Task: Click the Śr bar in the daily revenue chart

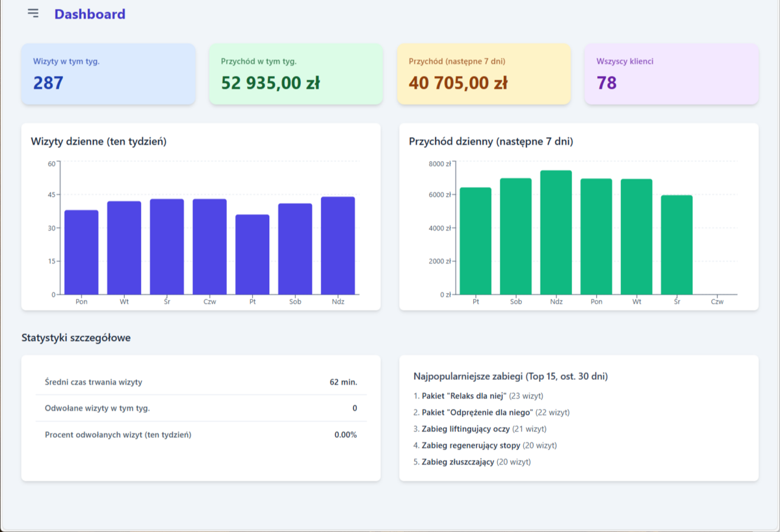Action: coord(677,245)
